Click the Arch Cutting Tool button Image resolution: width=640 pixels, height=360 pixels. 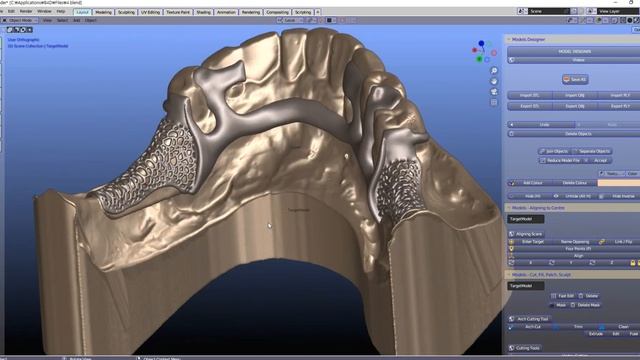(529, 319)
